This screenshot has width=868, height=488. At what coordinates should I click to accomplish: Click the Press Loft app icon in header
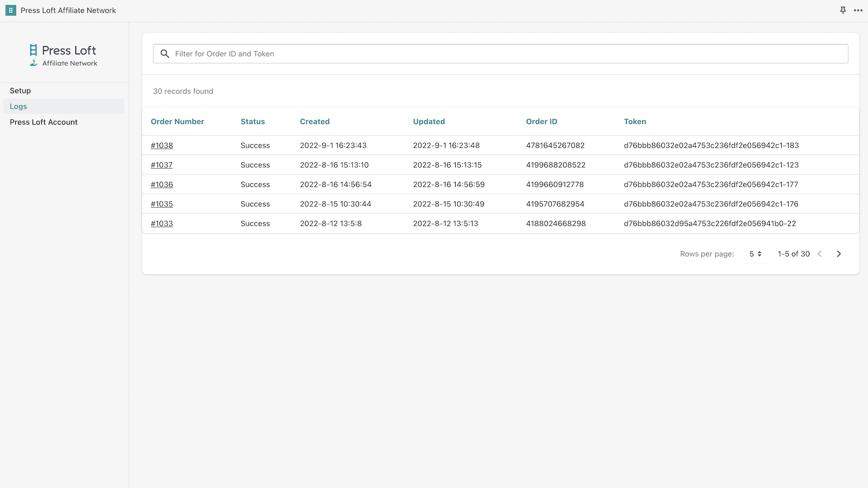point(11,10)
